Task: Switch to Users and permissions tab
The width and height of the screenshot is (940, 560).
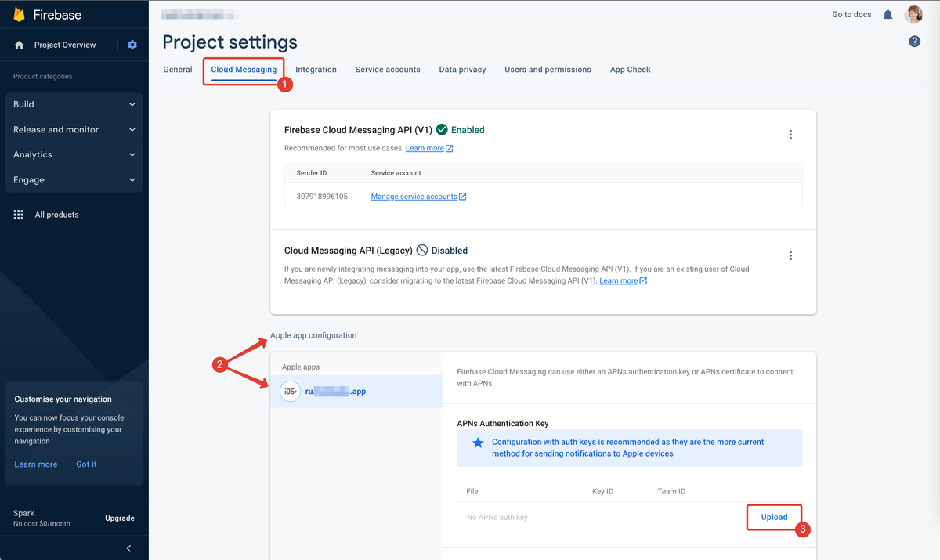Action: (548, 70)
